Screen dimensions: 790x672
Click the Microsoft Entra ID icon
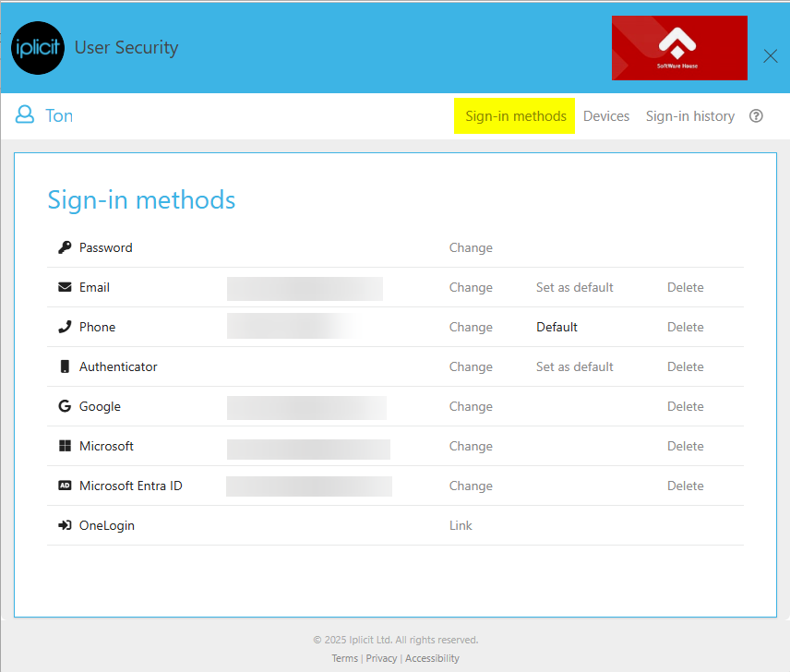[65, 486]
